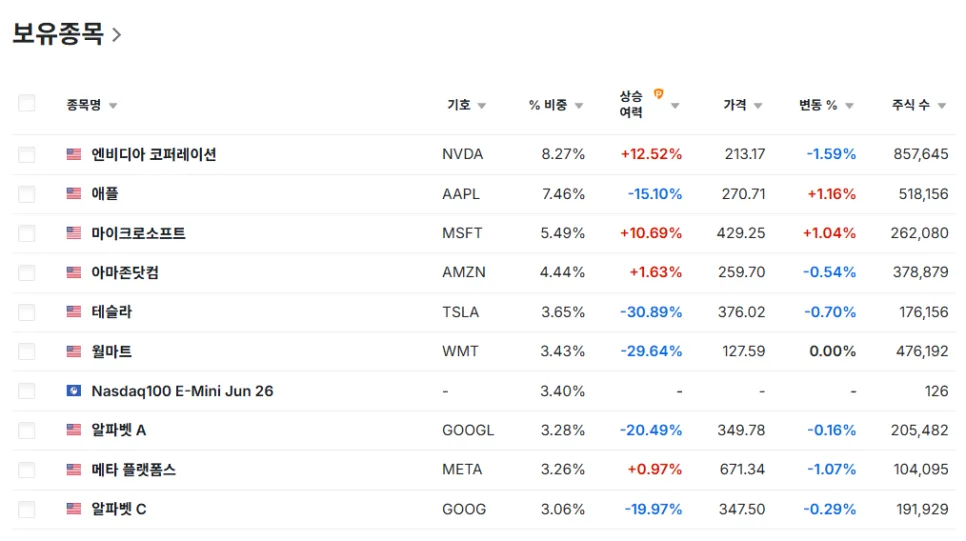Check the box for Nasdaq100 E-Mini Jun 26 row
This screenshot has width=966, height=541.
(26, 391)
